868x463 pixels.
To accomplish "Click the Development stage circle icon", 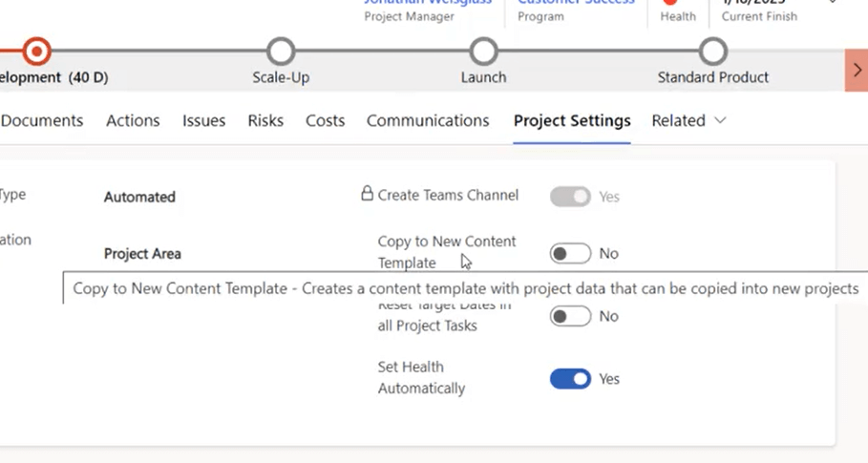I will 36,51.
